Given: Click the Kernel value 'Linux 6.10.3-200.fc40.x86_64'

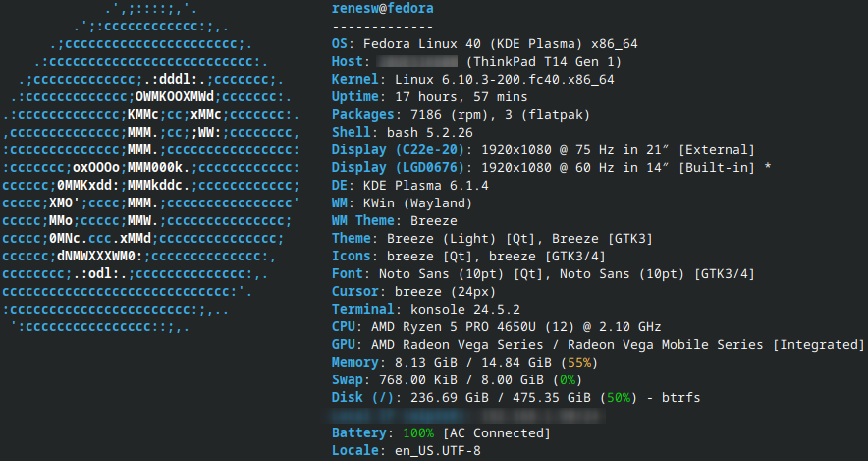Looking at the screenshot, I should point(505,80).
